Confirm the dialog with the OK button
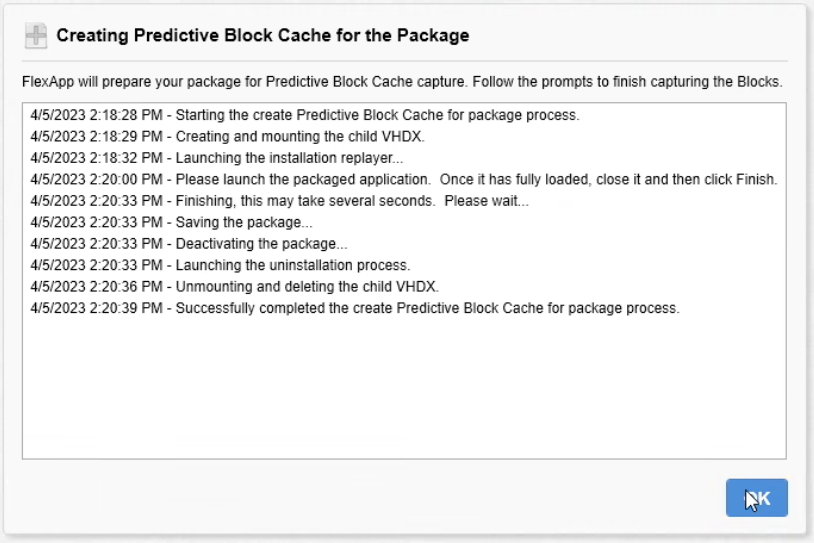The height and width of the screenshot is (543, 814). click(x=756, y=498)
